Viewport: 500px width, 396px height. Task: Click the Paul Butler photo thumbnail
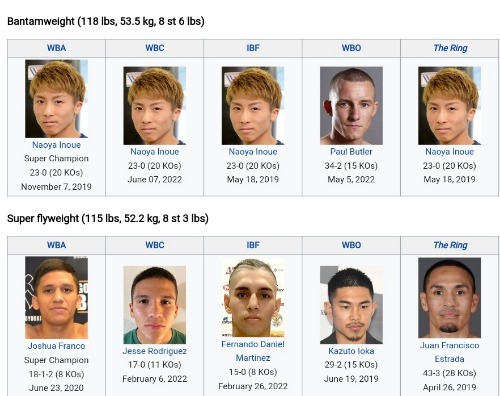[x=351, y=106]
